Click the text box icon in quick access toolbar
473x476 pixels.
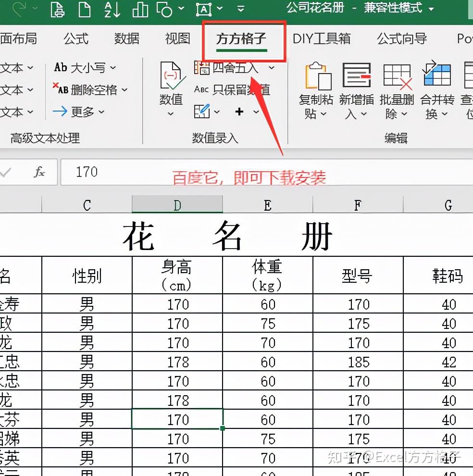pyautogui.click(x=204, y=9)
